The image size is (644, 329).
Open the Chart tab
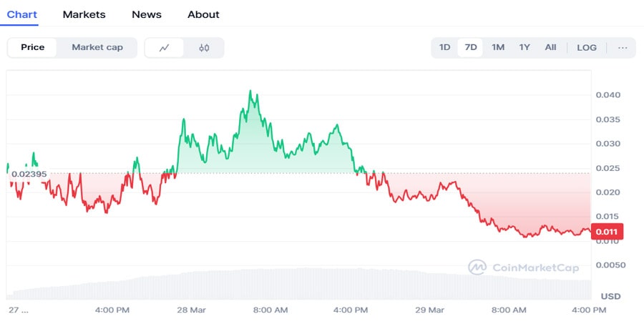coord(22,14)
